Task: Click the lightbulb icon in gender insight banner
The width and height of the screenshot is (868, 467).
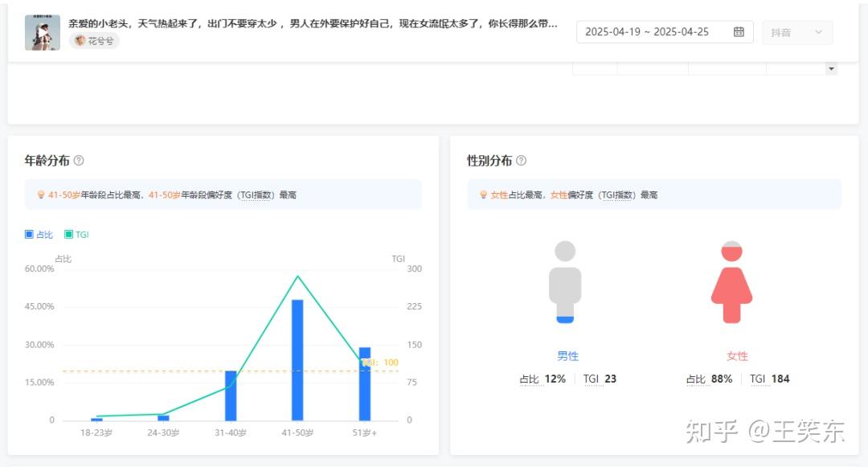Action: (x=483, y=195)
